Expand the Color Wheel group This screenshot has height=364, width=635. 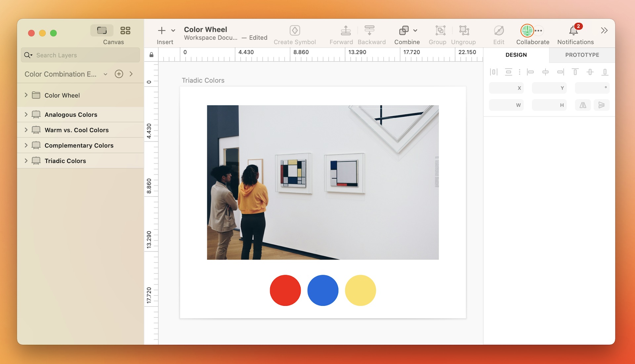(x=26, y=95)
